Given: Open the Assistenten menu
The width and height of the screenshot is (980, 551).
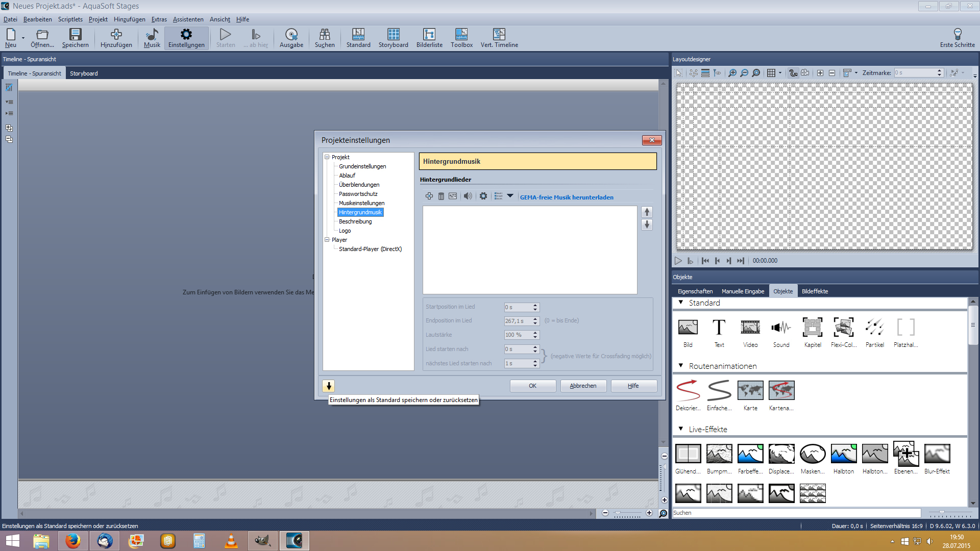Looking at the screenshot, I should 188,19.
